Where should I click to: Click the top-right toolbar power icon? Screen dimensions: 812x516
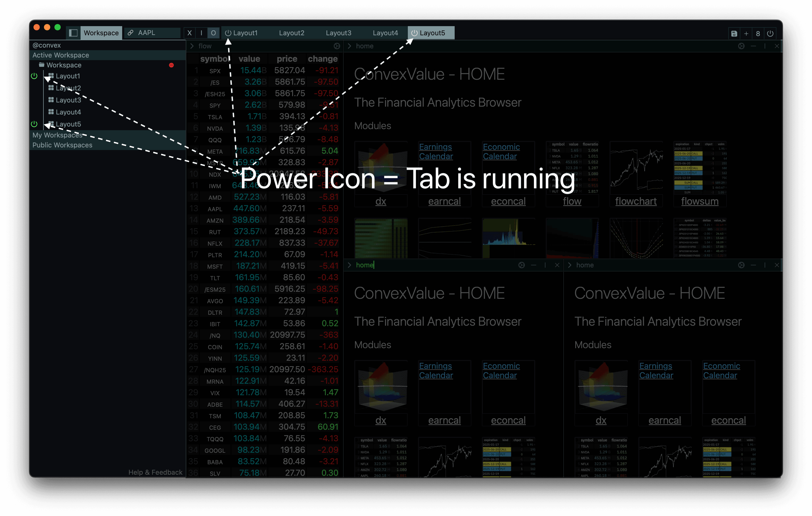pyautogui.click(x=770, y=33)
